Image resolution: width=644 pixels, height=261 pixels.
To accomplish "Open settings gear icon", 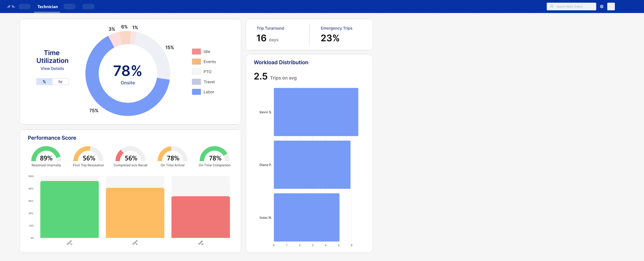I will point(602,7).
